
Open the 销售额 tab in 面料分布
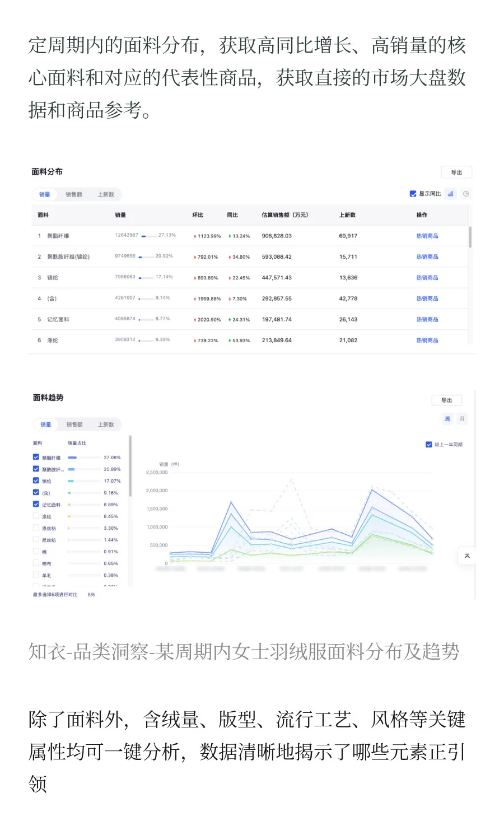(x=74, y=194)
